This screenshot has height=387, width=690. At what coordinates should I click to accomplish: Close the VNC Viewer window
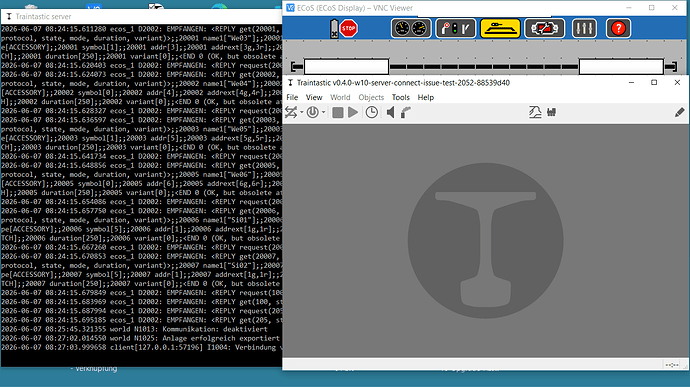(x=675, y=8)
